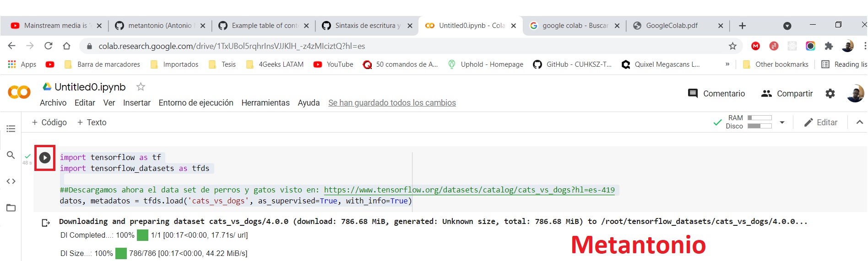Open the GitHub - CUHKSZ-T bookmark
868x261 pixels.
(572, 64)
